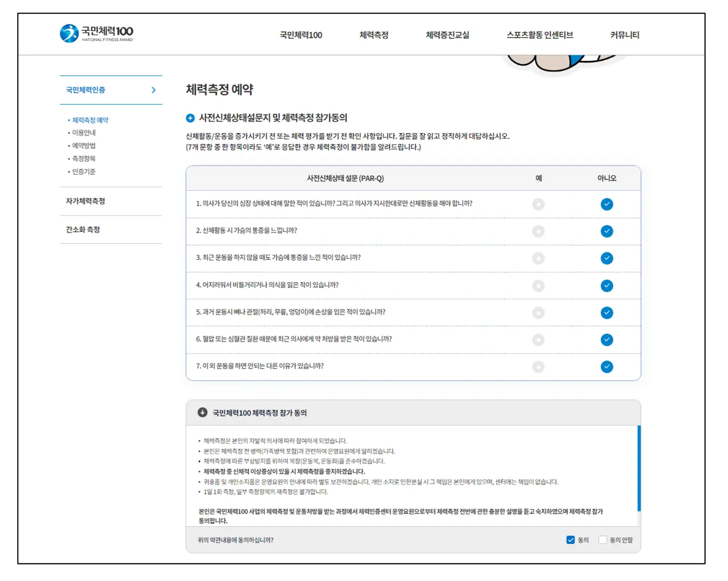This screenshot has width=728, height=581.
Task: Click text '위의 약관내용에 동의하십니까?'
Action: coord(236,540)
